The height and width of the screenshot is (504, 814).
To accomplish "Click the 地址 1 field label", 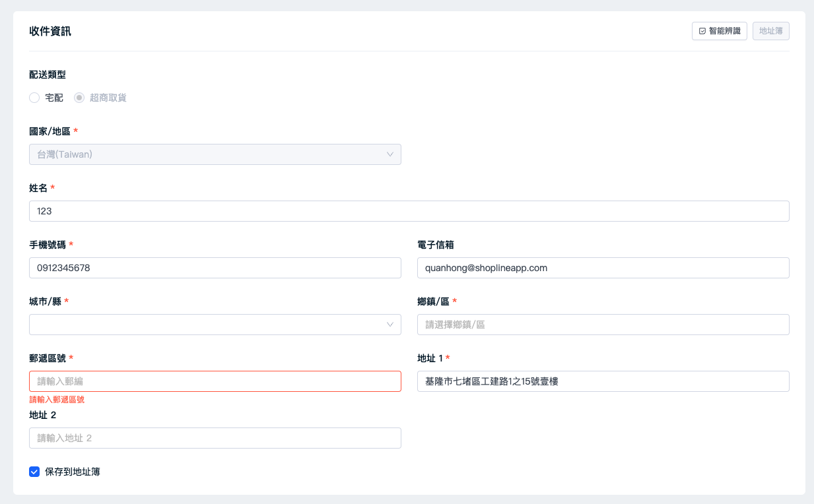I will (430, 358).
